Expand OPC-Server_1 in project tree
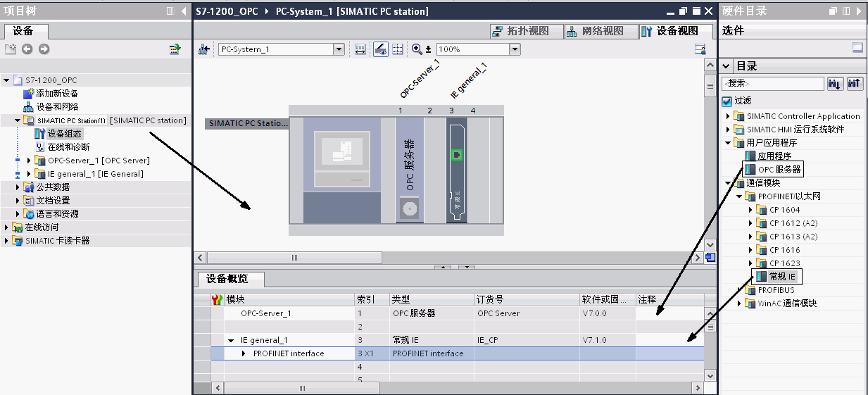Image resolution: width=868 pixels, height=395 pixels. click(29, 161)
